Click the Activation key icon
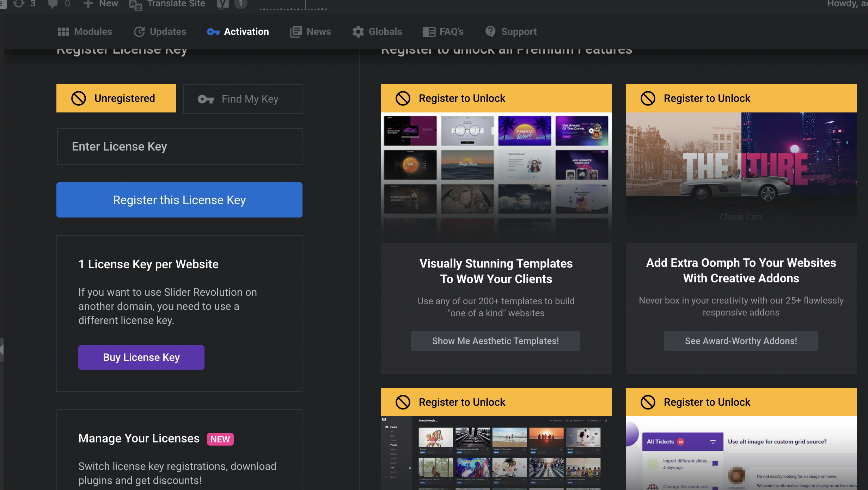 pyautogui.click(x=213, y=32)
